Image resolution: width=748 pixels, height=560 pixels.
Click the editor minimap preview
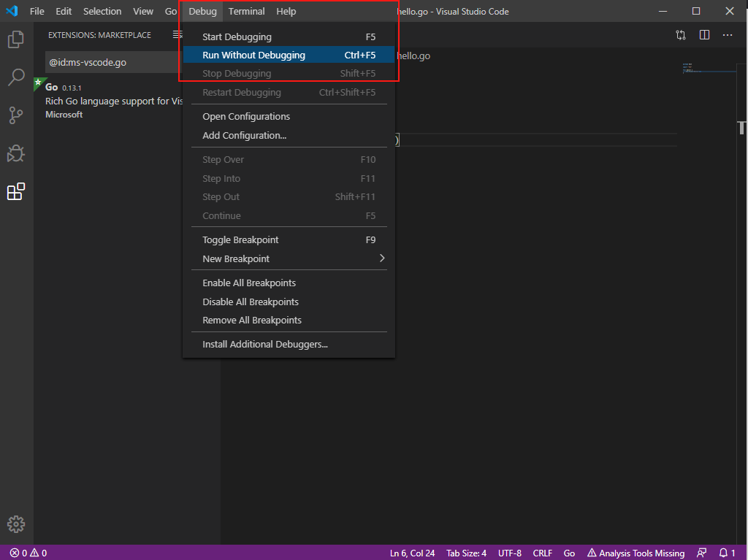pos(709,68)
